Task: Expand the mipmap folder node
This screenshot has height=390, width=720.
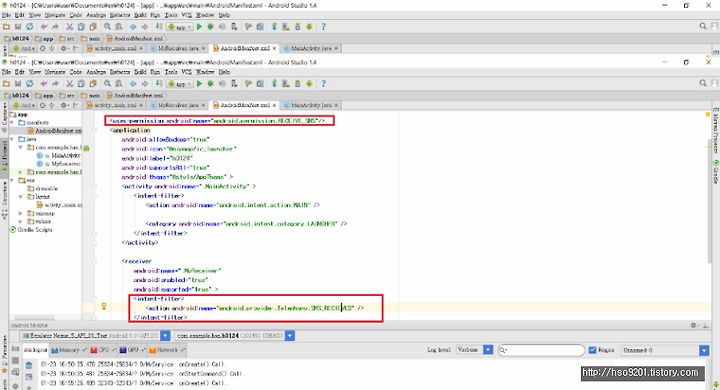Action: (x=21, y=214)
